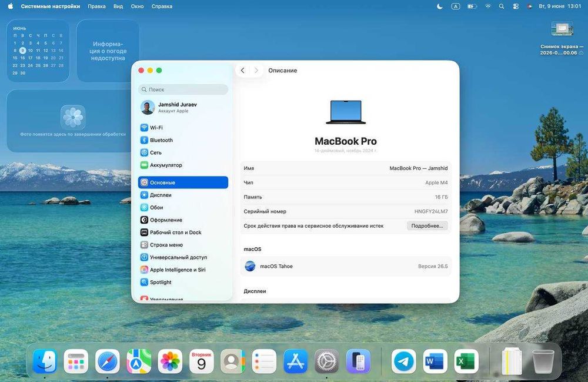Image resolution: width=588 pixels, height=382 pixels.
Task: Open Photos app in Dock
Action: tap(170, 361)
